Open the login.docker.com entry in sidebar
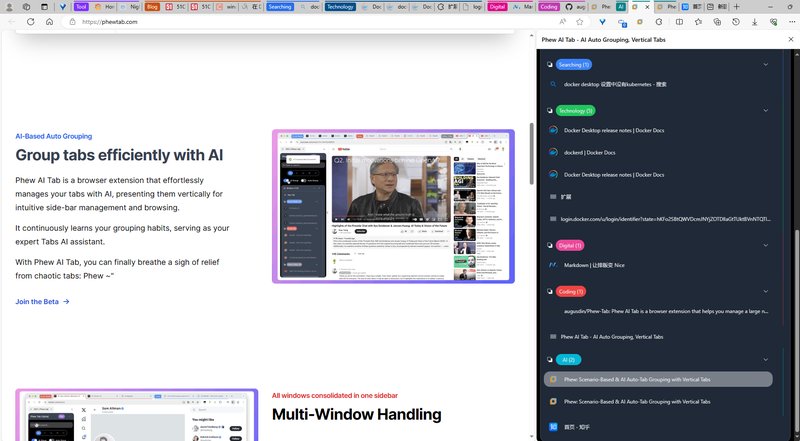 tap(660, 218)
